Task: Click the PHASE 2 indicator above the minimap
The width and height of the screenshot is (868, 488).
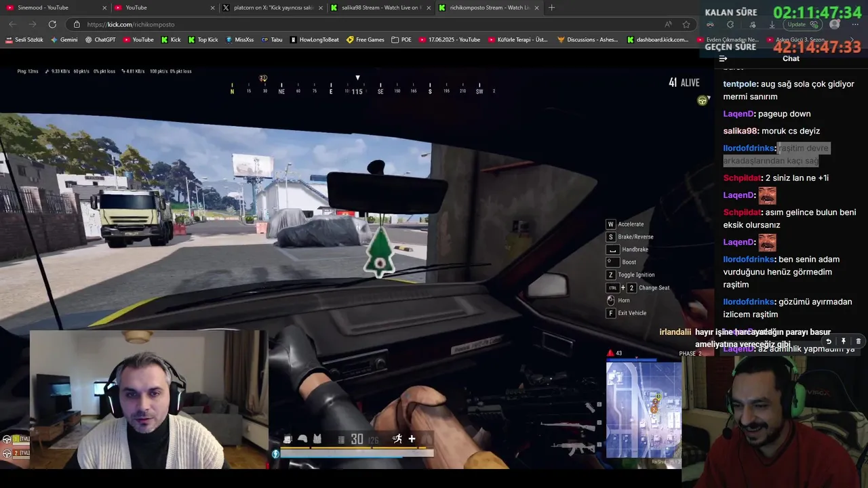Action: 690,354
